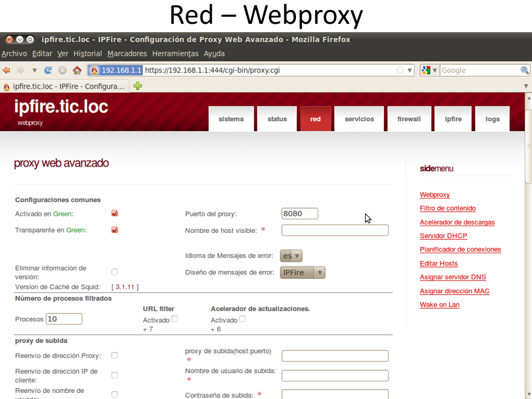Click the search magnifier icon
Screen dimensions: 532x399
524,70
